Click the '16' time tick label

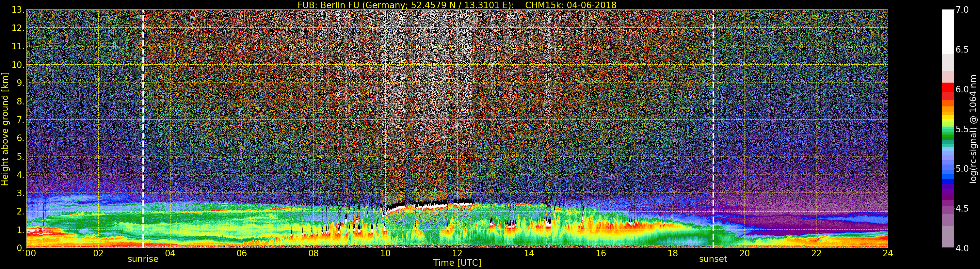click(x=601, y=253)
